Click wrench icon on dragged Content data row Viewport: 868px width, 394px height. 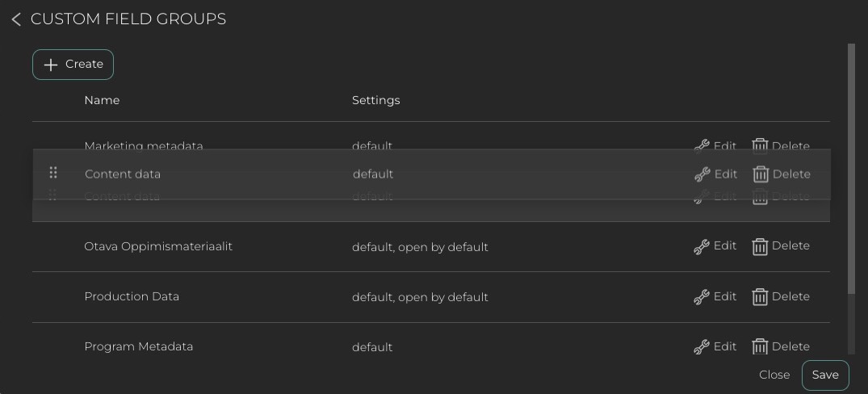click(x=702, y=174)
